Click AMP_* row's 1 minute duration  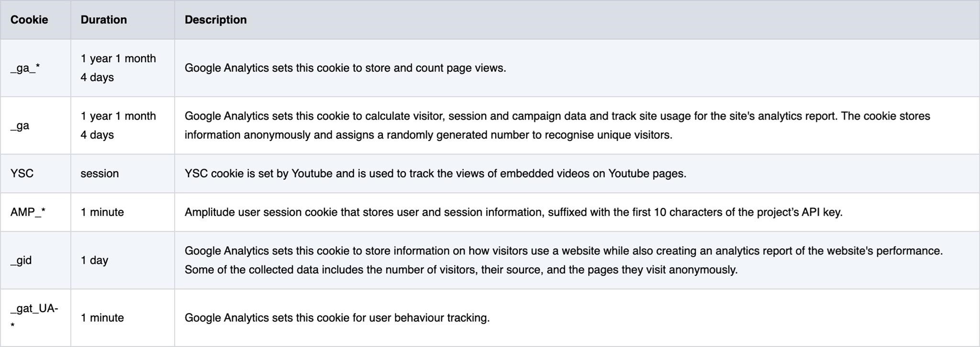(102, 212)
